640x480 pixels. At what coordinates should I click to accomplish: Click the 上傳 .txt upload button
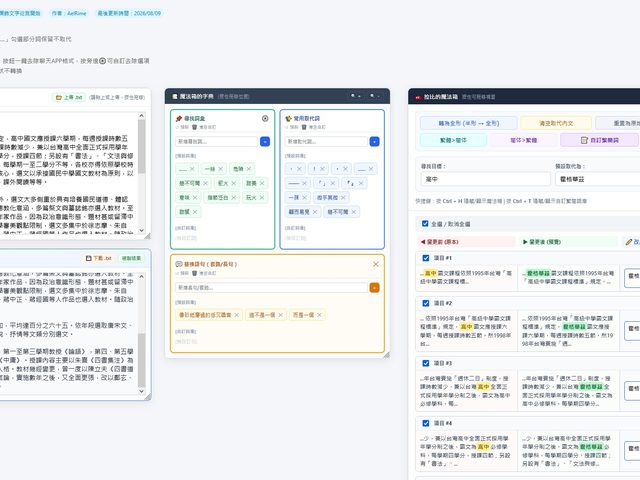point(69,98)
